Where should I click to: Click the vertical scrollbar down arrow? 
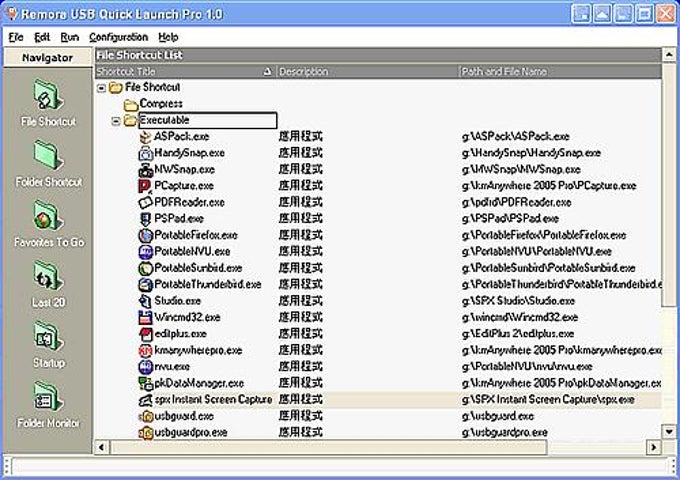point(669,431)
